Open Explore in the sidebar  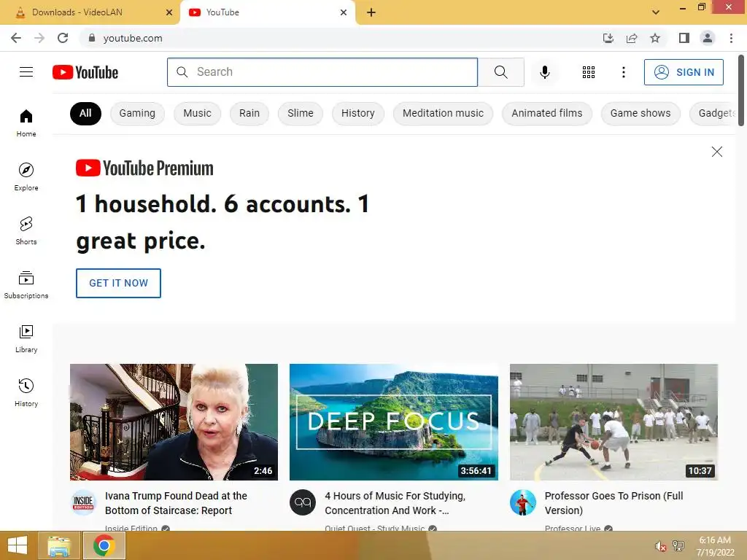(26, 176)
